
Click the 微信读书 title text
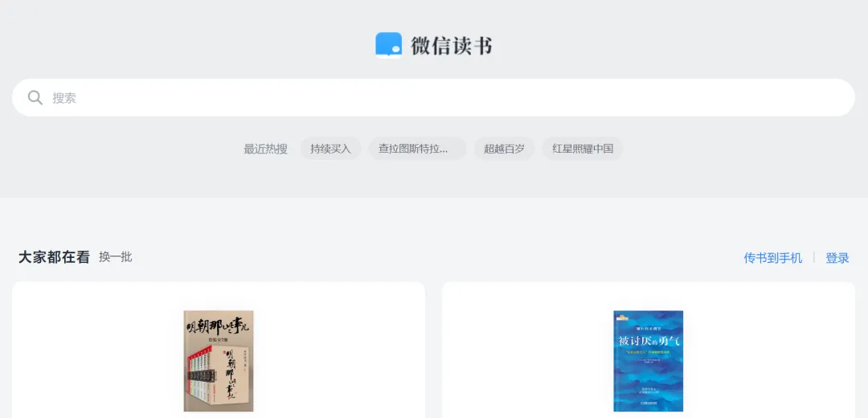[451, 45]
